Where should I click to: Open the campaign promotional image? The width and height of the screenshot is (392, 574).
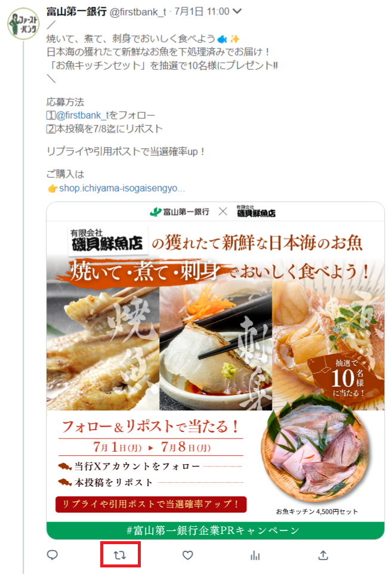215,371
